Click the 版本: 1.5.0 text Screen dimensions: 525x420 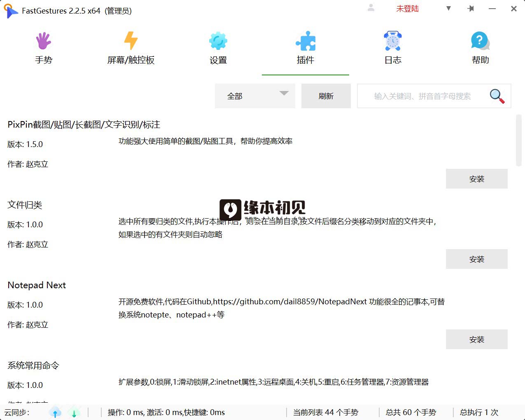25,144
